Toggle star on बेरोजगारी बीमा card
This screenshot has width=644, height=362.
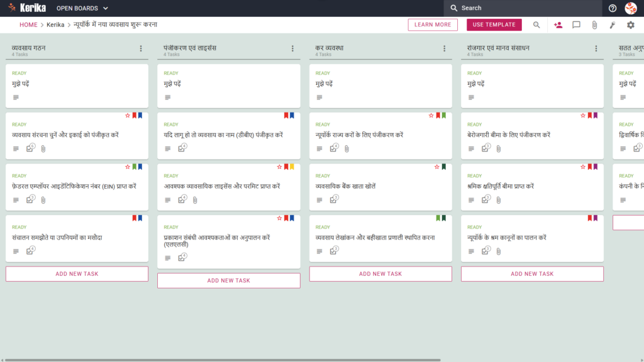tap(583, 116)
